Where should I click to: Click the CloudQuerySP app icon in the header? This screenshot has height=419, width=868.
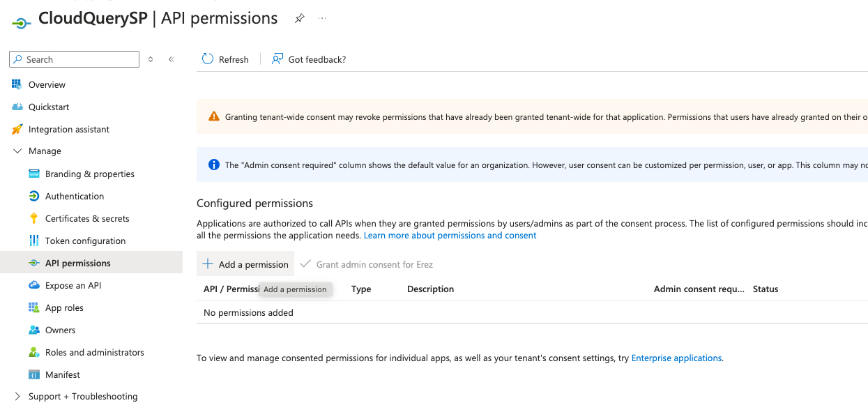pos(22,22)
